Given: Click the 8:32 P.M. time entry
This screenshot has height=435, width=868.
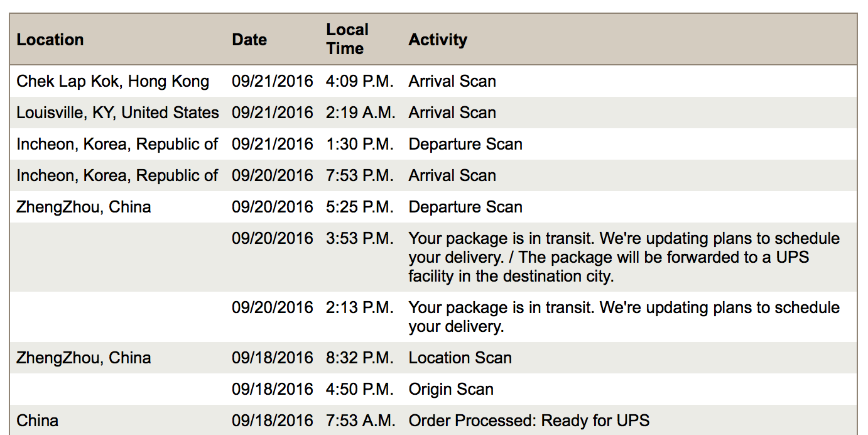Looking at the screenshot, I should (360, 358).
